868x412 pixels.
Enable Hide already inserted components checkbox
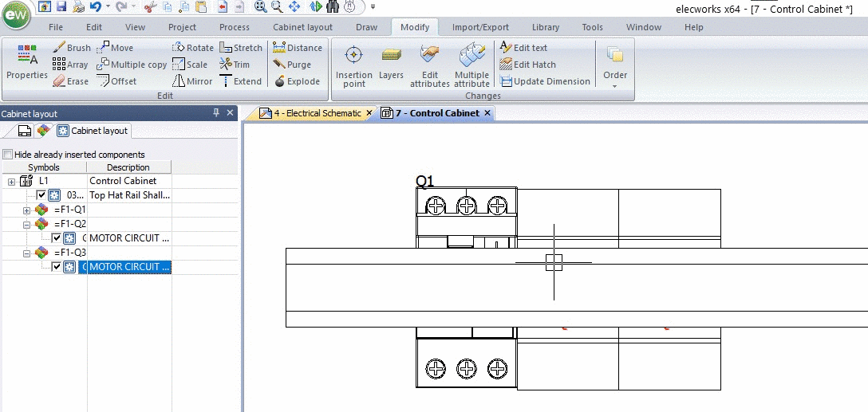point(8,155)
